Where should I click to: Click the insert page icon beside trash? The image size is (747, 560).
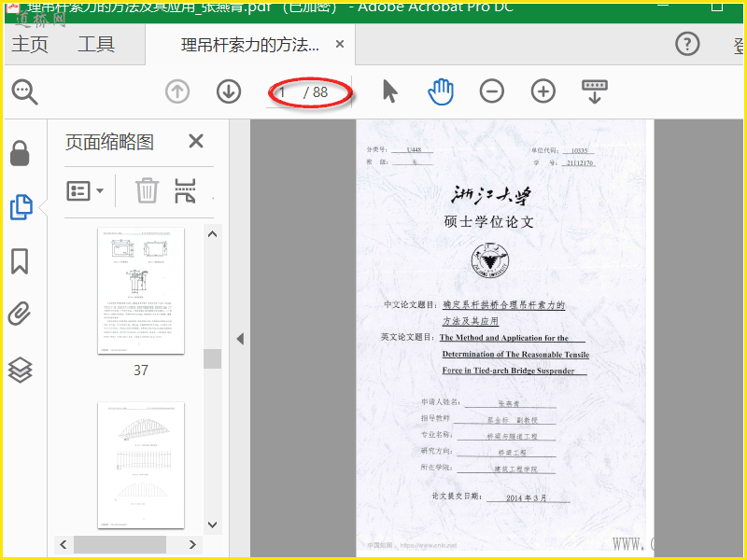185,191
